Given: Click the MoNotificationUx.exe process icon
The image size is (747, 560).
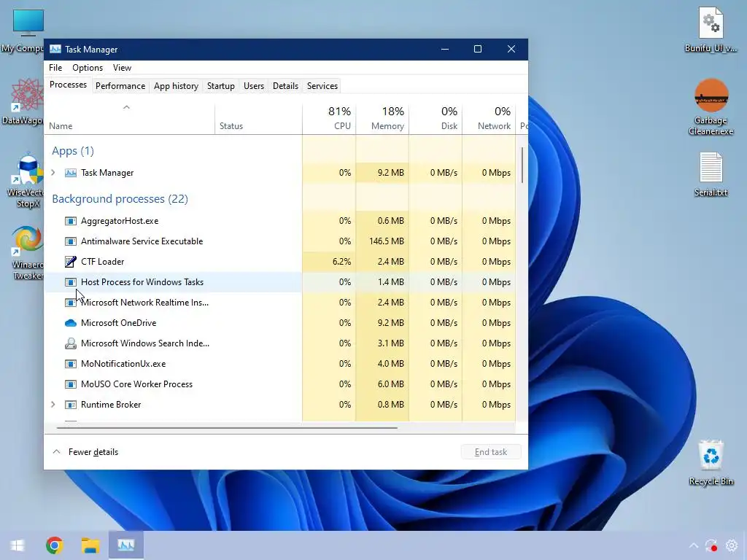Looking at the screenshot, I should 71,364.
